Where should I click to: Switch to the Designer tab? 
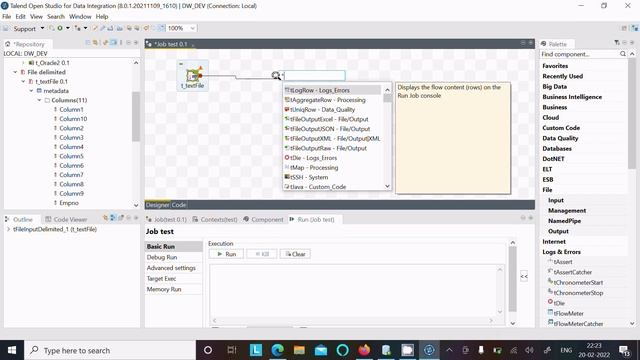pyautogui.click(x=157, y=205)
